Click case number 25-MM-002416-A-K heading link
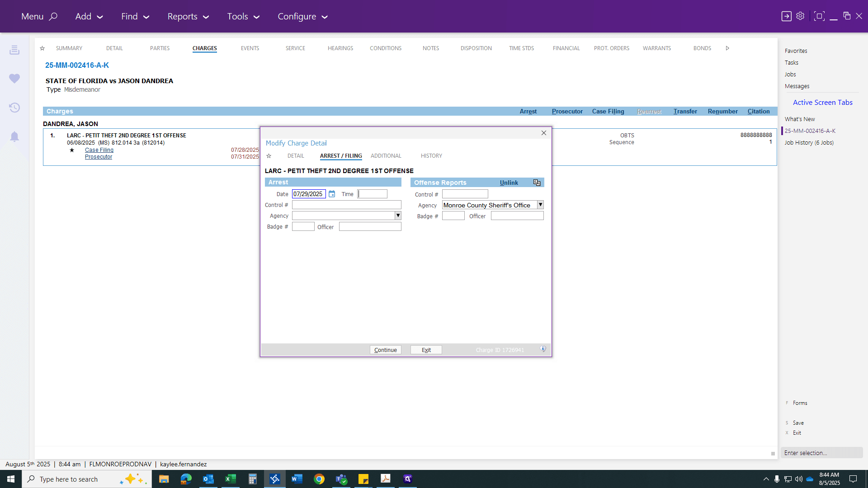868x488 pixels. [77, 65]
